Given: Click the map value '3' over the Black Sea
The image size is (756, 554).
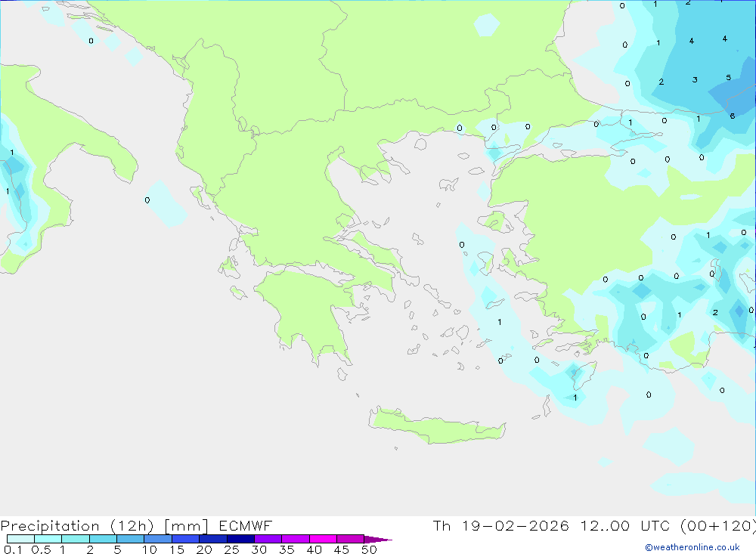Looking at the screenshot, I should [695, 80].
